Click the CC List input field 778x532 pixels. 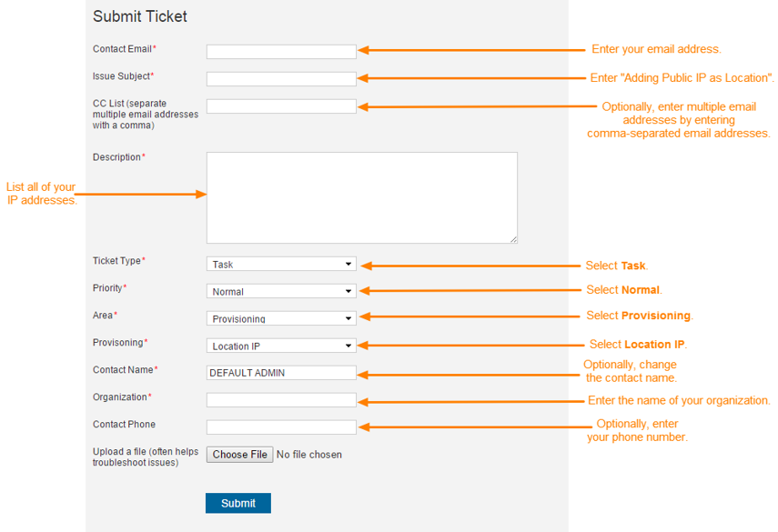pyautogui.click(x=281, y=106)
